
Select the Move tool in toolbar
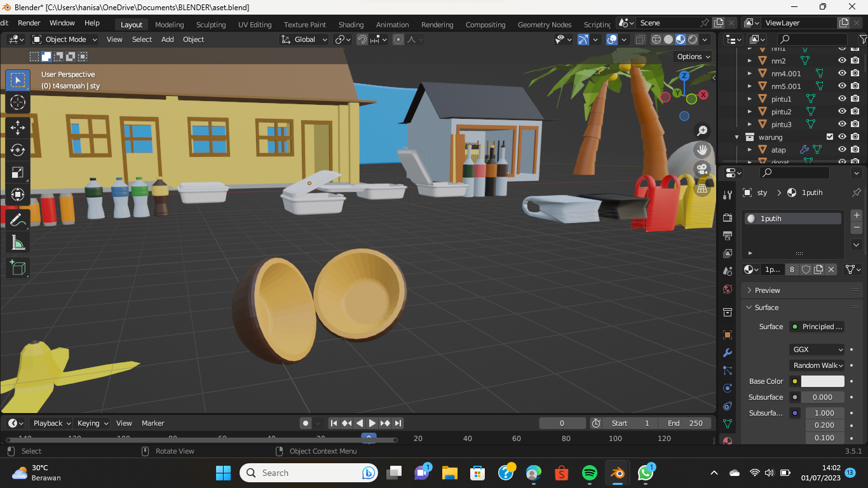[x=18, y=127]
